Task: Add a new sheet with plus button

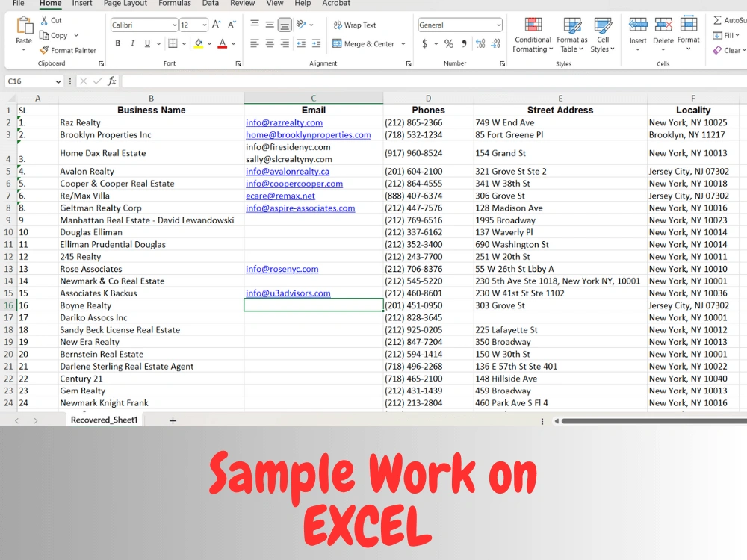Action: tap(173, 420)
